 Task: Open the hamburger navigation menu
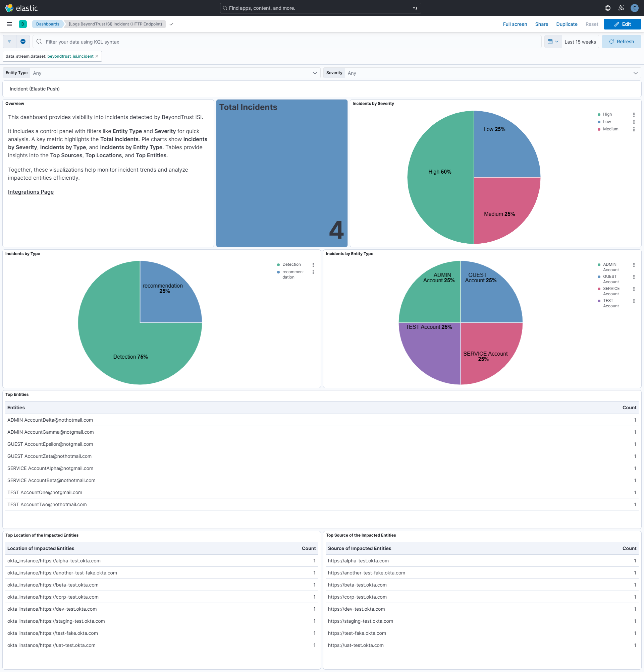pos(9,24)
